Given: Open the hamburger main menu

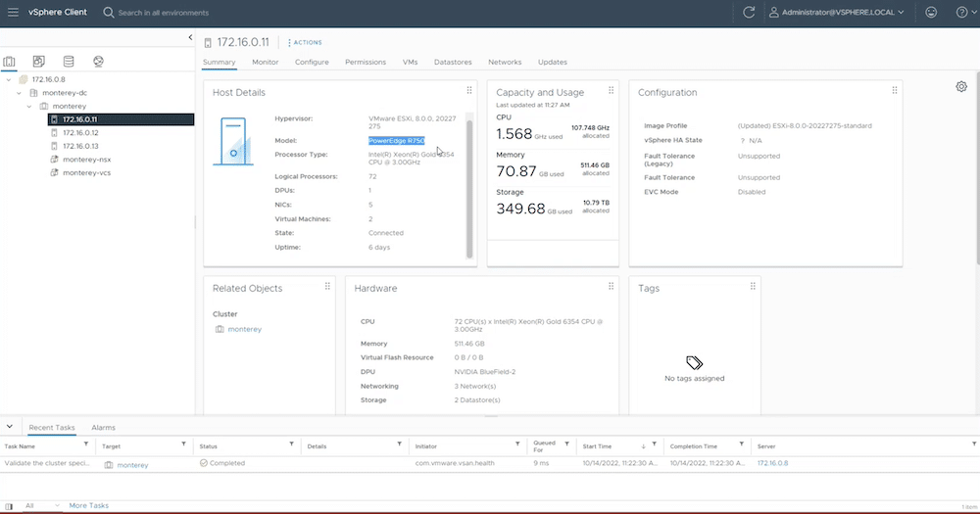Looking at the screenshot, I should [x=13, y=13].
